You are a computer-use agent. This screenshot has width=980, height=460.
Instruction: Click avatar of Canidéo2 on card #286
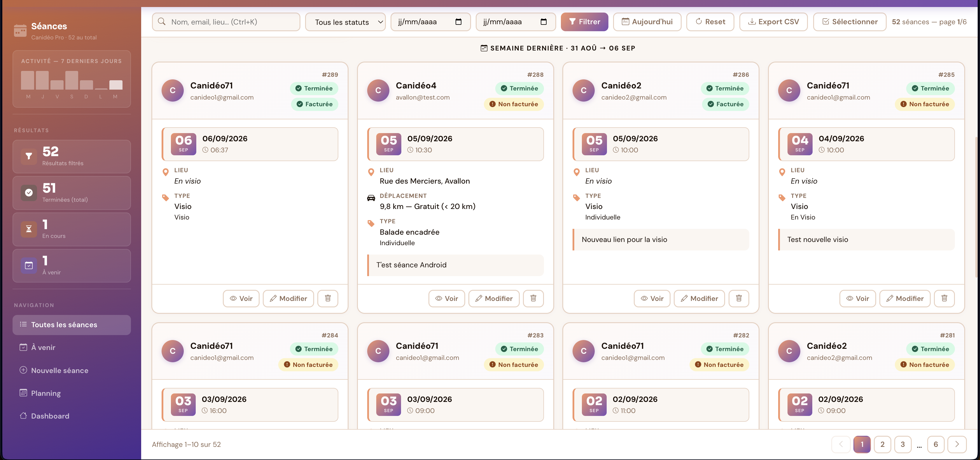tap(583, 90)
